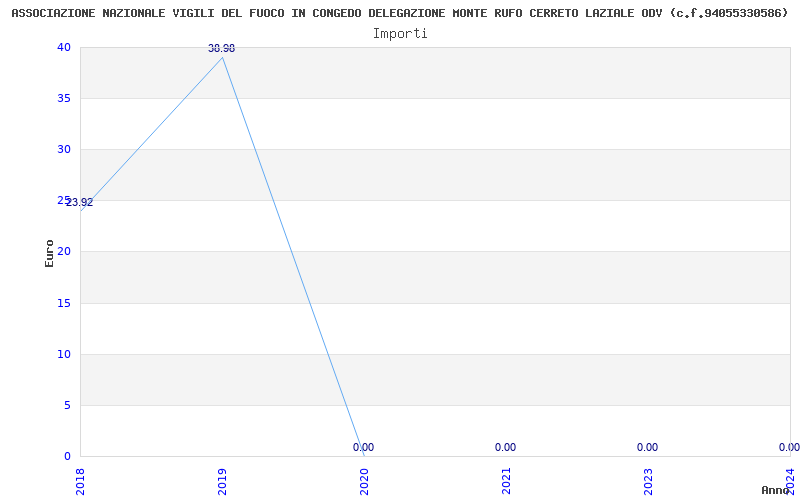Click the 0.00 label above 2023
This screenshot has width=800, height=500.
(647, 447)
